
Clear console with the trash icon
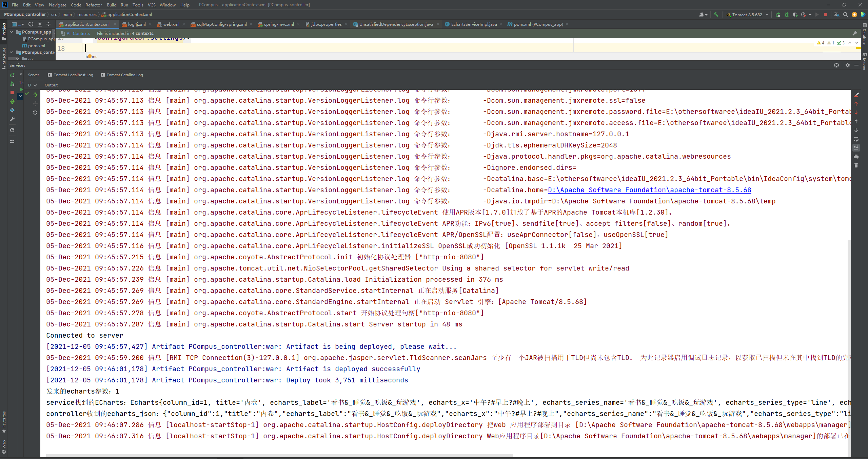pyautogui.click(x=856, y=165)
